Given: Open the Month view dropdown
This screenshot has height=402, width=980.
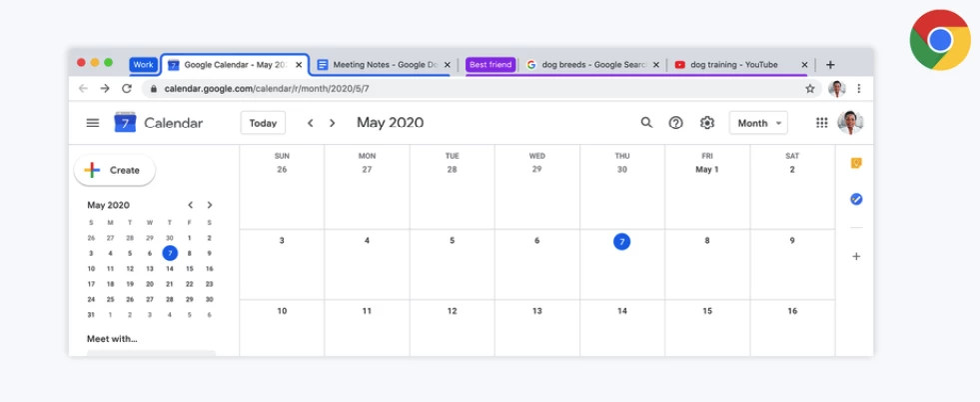Looking at the screenshot, I should tap(759, 123).
